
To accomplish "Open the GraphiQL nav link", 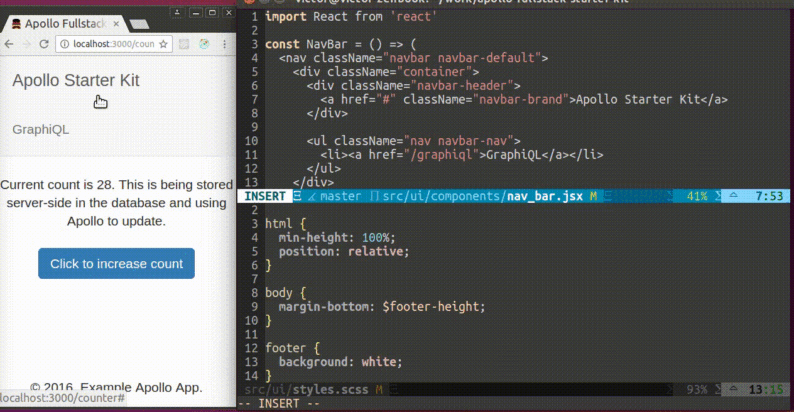I will pos(41,129).
